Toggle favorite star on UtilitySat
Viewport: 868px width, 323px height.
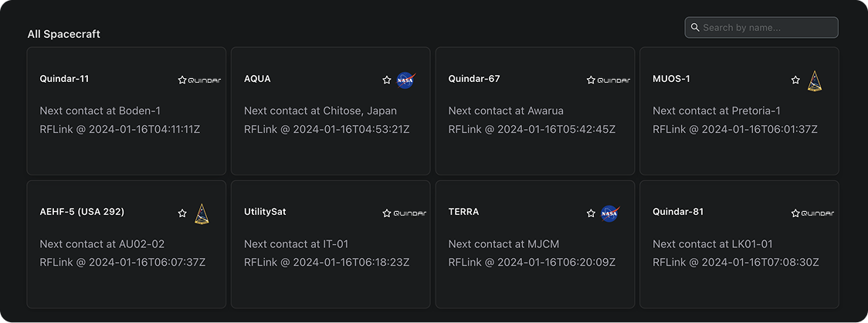pos(387,213)
